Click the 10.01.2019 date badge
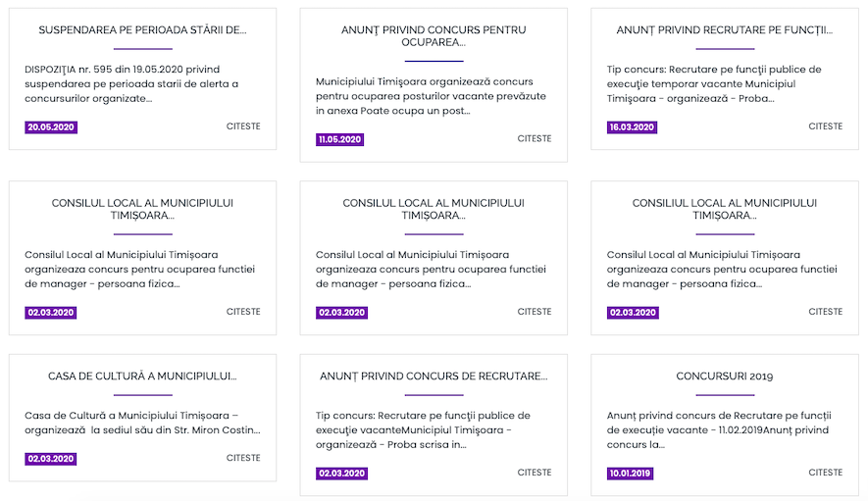The image size is (868, 501). click(630, 474)
